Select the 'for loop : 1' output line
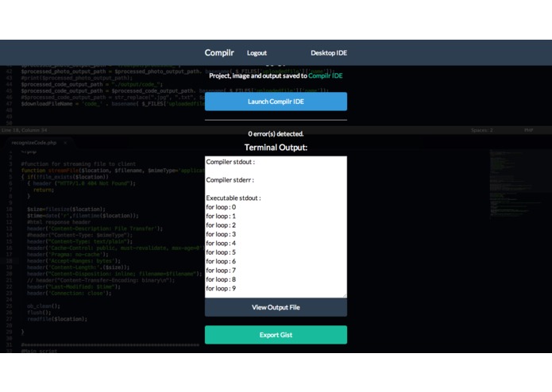Screen dimensions: 552x392 pos(221,216)
